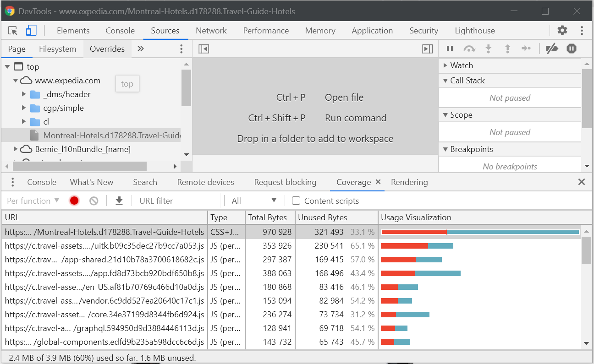The height and width of the screenshot is (364, 594).
Task: Open the DevTools three-dot customize menu
Action: point(582,31)
